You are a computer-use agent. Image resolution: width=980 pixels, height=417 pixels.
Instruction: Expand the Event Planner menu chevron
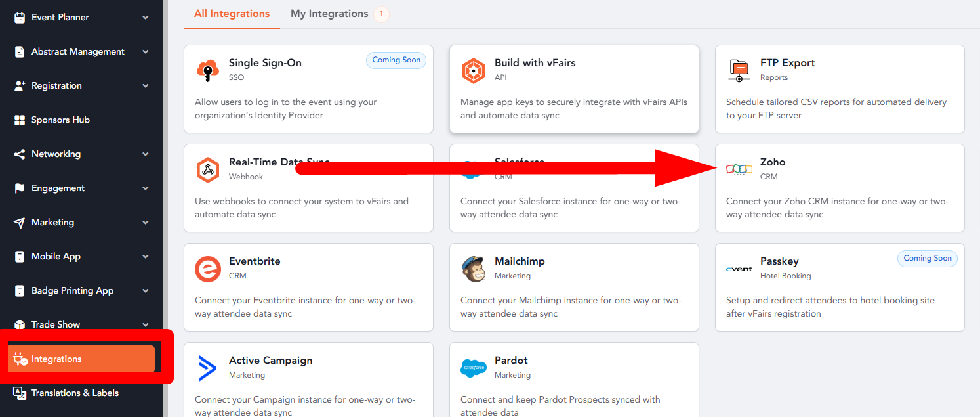pos(145,18)
